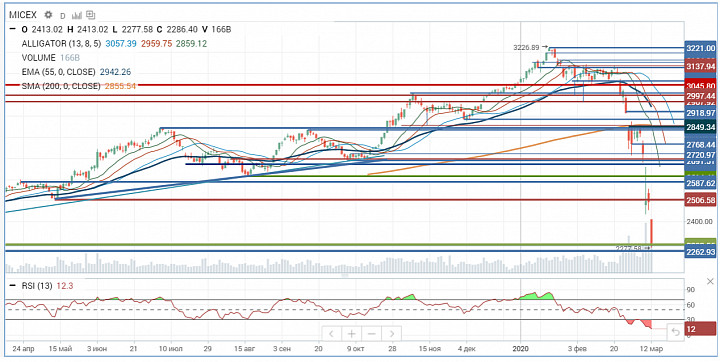720x362 pixels.
Task: Click the RSI value 12.3 in legend
Action: pos(64,286)
